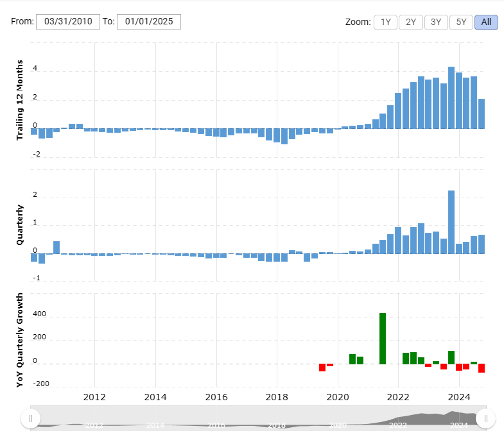504x440 pixels.
Task: Select the 2Y zoom button
Action: 410,22
